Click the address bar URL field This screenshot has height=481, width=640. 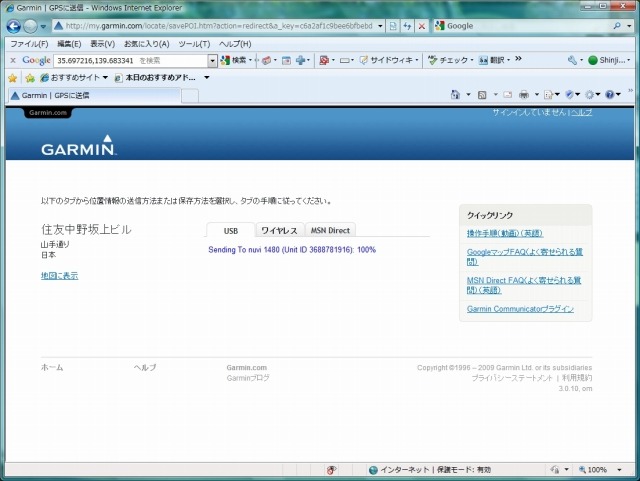pos(218,26)
